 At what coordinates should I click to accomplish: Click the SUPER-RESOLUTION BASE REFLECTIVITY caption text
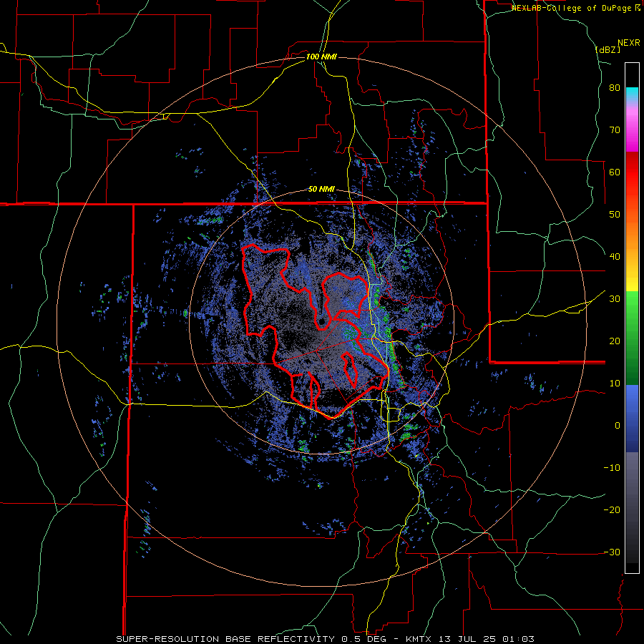pos(225,639)
